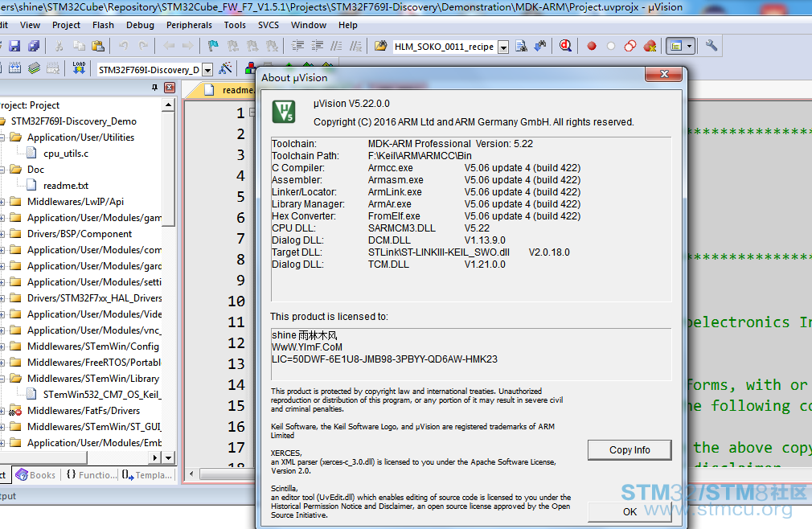Open the Peripherals menu
The height and width of the screenshot is (529, 812).
[189, 25]
